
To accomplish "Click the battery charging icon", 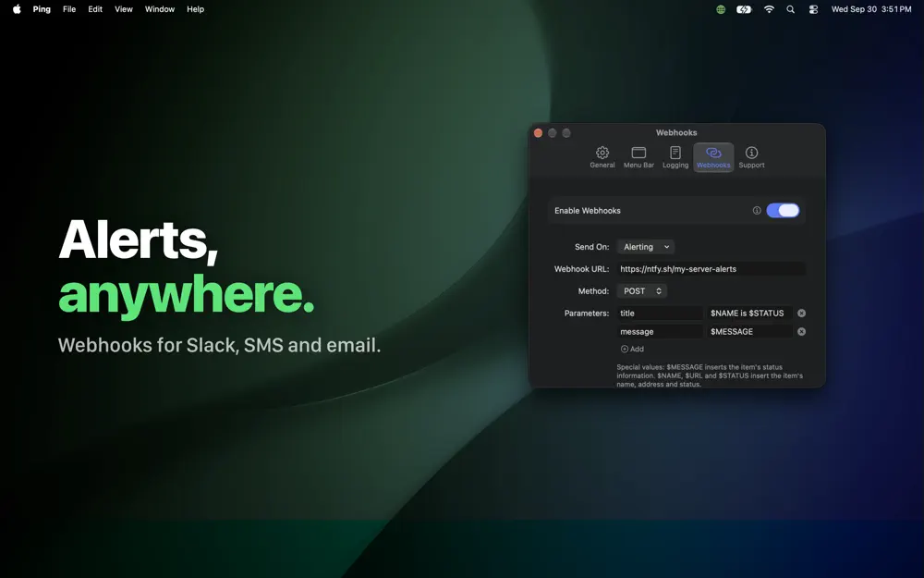I will 744,9.
